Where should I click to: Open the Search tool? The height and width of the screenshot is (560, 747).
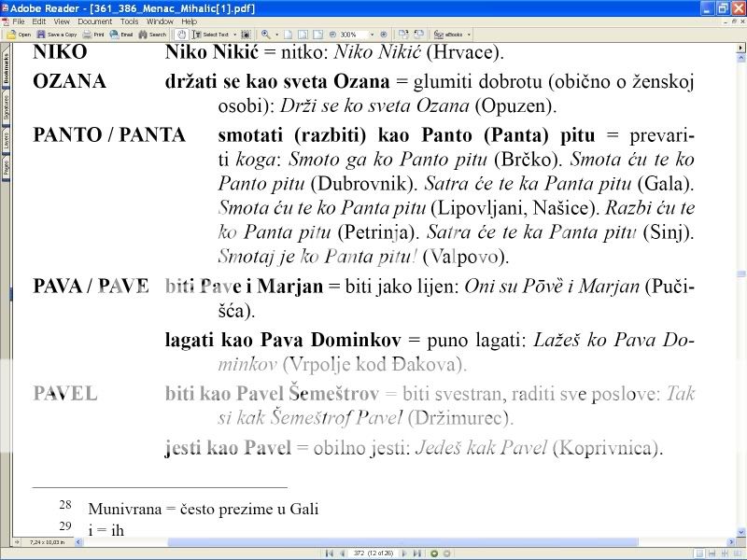(152, 35)
